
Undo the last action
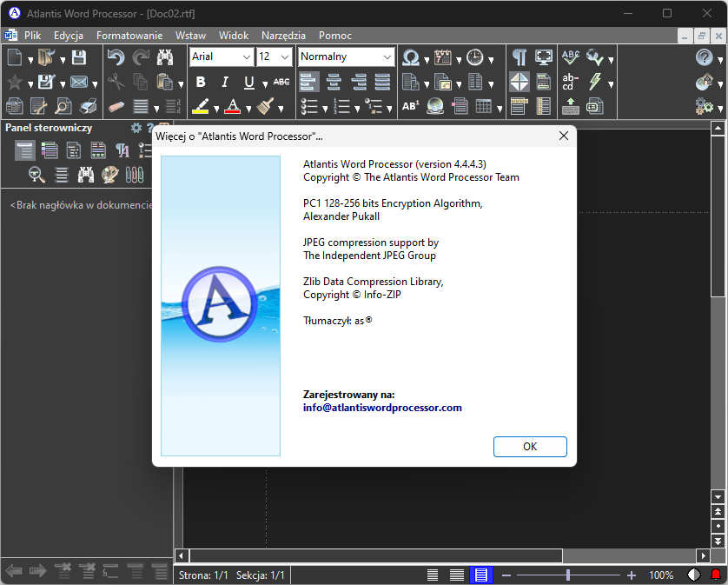click(116, 57)
